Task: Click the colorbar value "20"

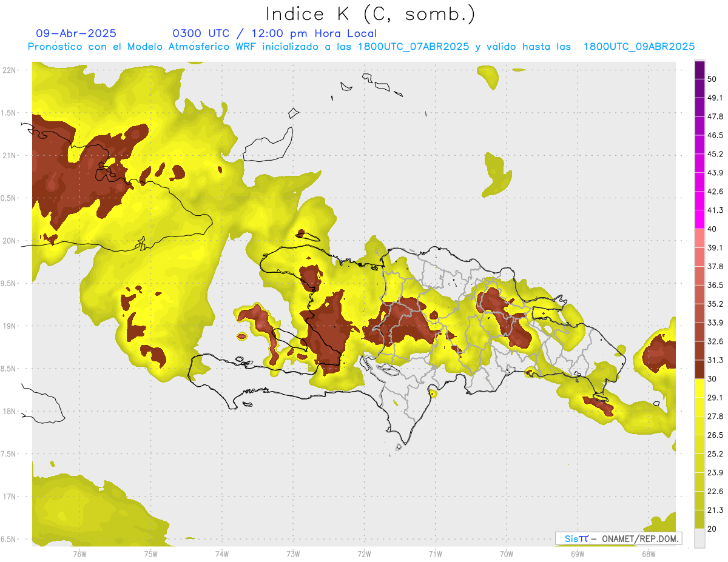Action: [x=713, y=529]
